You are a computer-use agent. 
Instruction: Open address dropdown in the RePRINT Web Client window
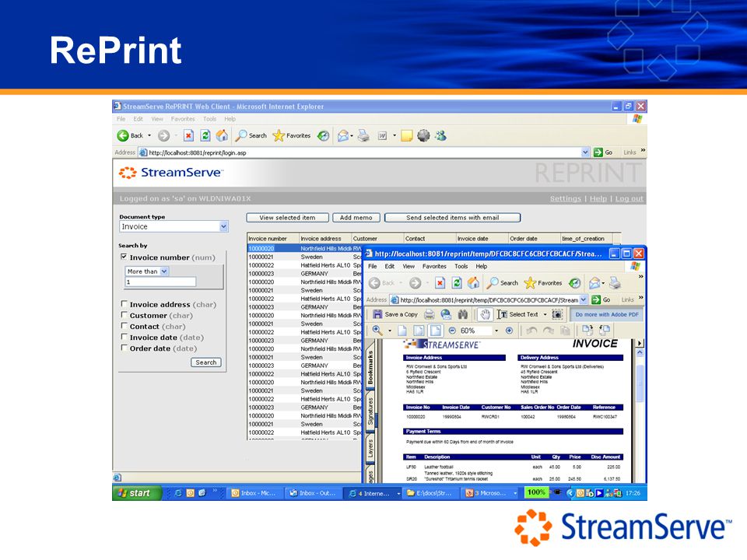[x=585, y=152]
